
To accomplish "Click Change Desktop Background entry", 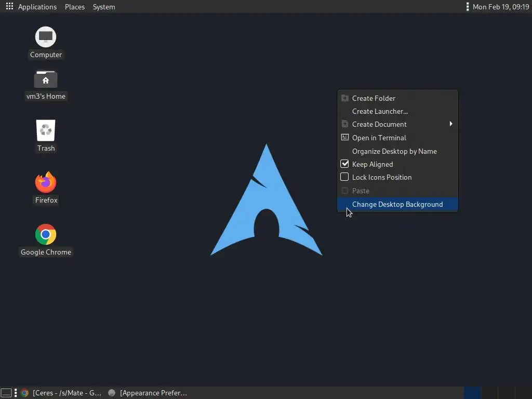I will pyautogui.click(x=397, y=204).
